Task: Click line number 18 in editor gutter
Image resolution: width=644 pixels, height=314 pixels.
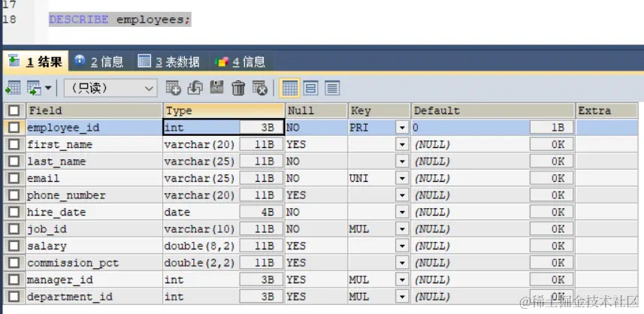Action: tap(9, 19)
